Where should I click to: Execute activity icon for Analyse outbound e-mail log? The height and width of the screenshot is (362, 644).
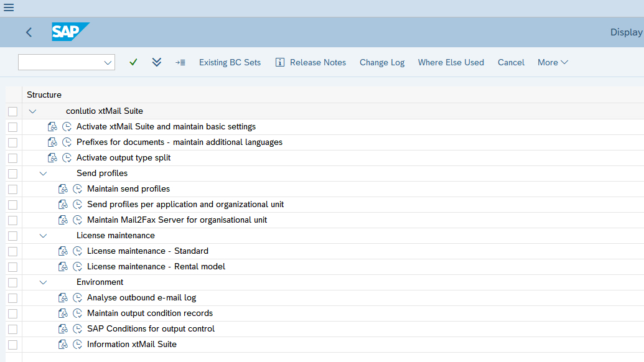[x=78, y=297]
